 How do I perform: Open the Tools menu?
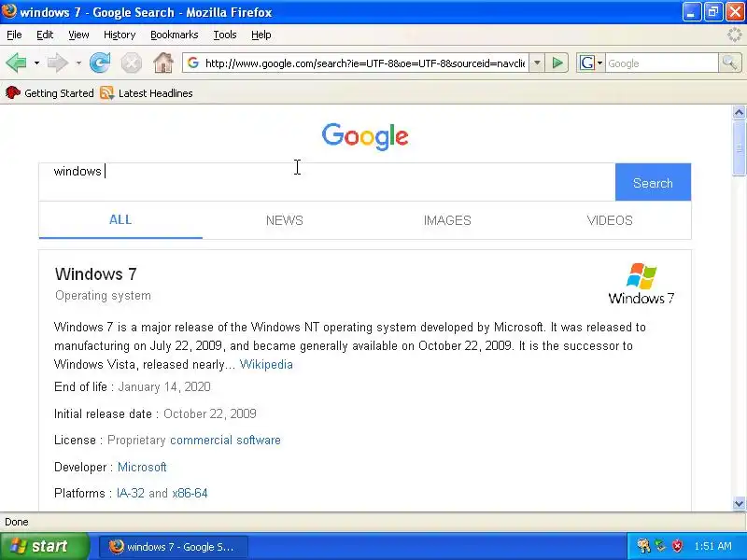click(225, 35)
